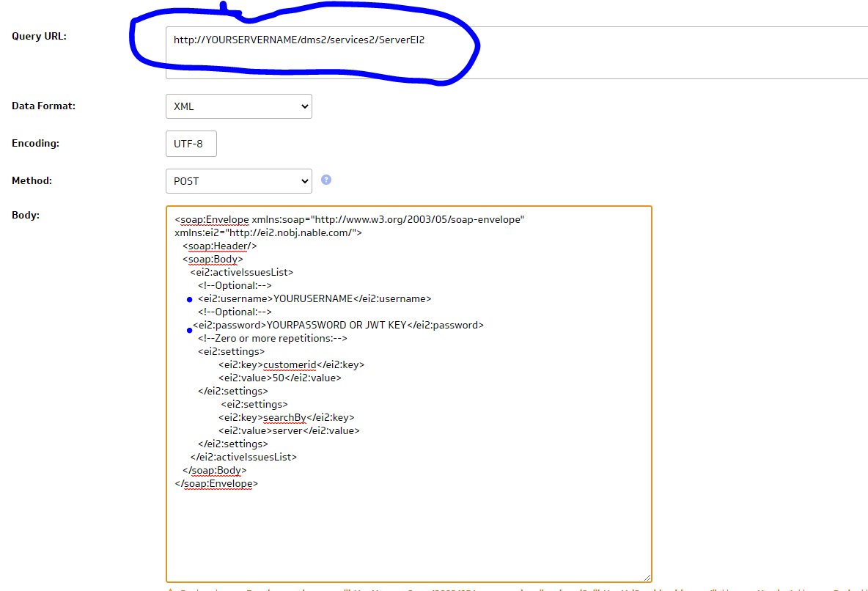
Task: Click the closing soap:Envelope tag
Action: click(216, 484)
